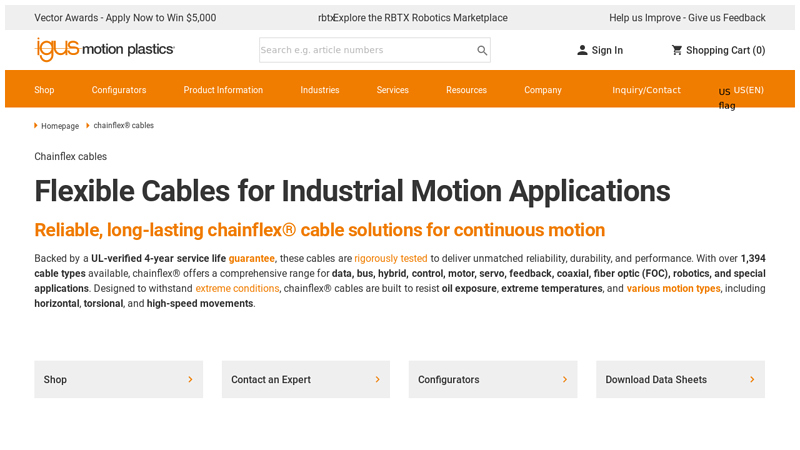The width and height of the screenshot is (800, 450).
Task: Click the Sign In person icon
Action: point(582,50)
